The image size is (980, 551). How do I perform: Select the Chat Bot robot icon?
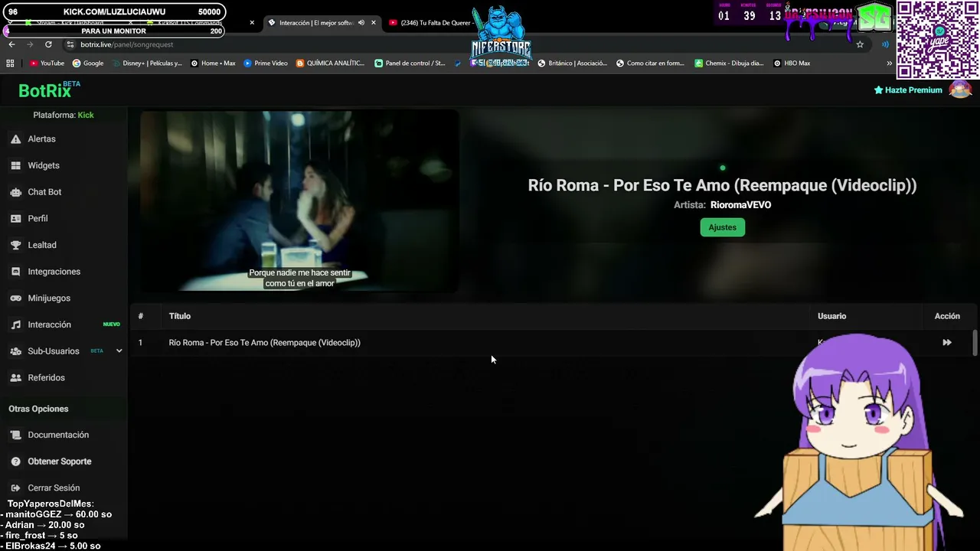tap(15, 192)
